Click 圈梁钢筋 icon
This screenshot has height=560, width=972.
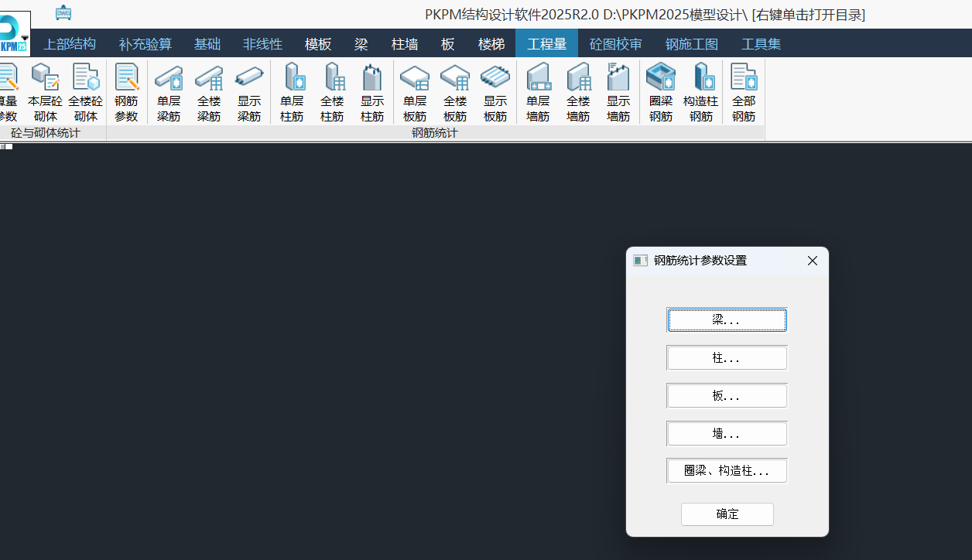coord(661,92)
